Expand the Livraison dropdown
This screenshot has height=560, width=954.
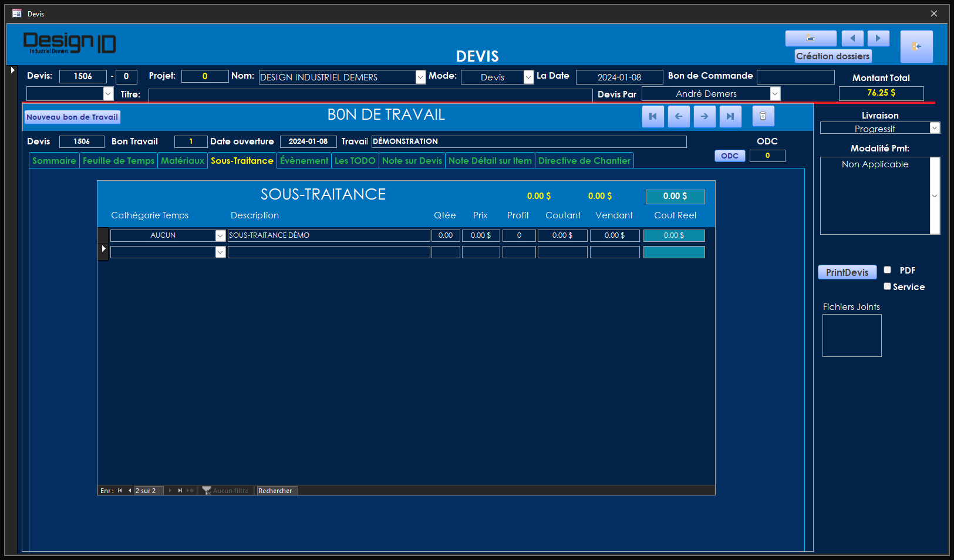[x=935, y=128]
